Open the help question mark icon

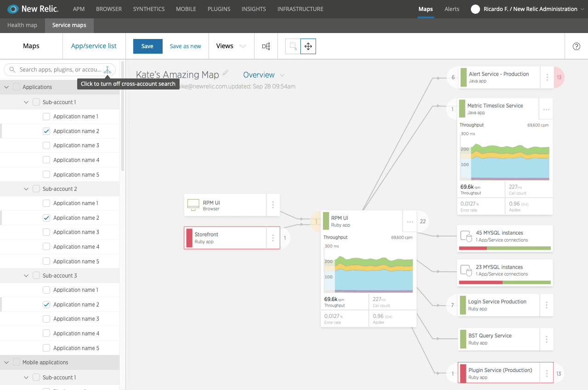577,46
